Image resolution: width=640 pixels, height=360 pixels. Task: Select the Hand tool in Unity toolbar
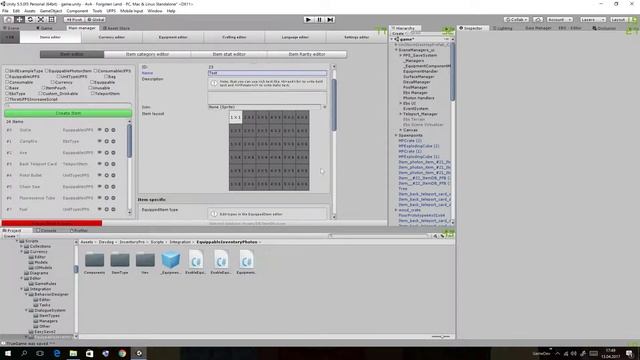click(x=8, y=19)
